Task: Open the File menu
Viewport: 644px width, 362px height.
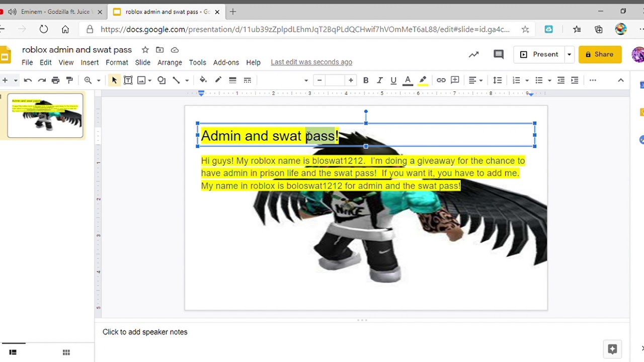Action: (x=27, y=62)
